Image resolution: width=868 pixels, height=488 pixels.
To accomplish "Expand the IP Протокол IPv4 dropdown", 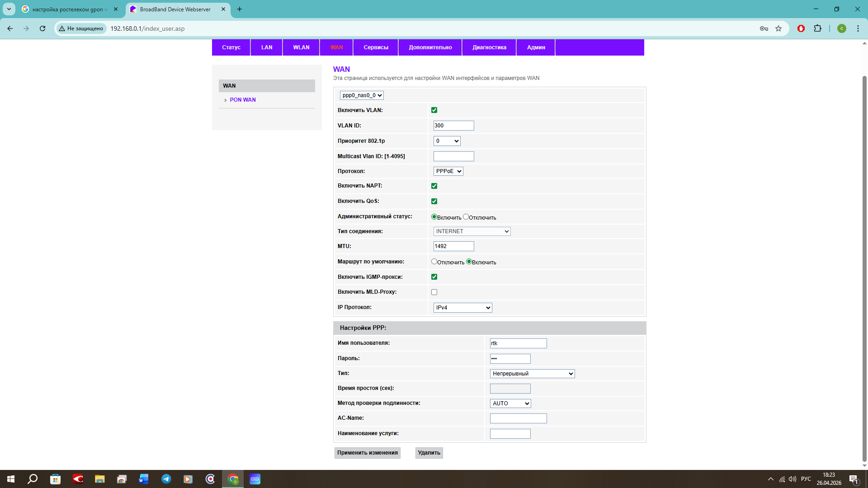I will point(462,308).
